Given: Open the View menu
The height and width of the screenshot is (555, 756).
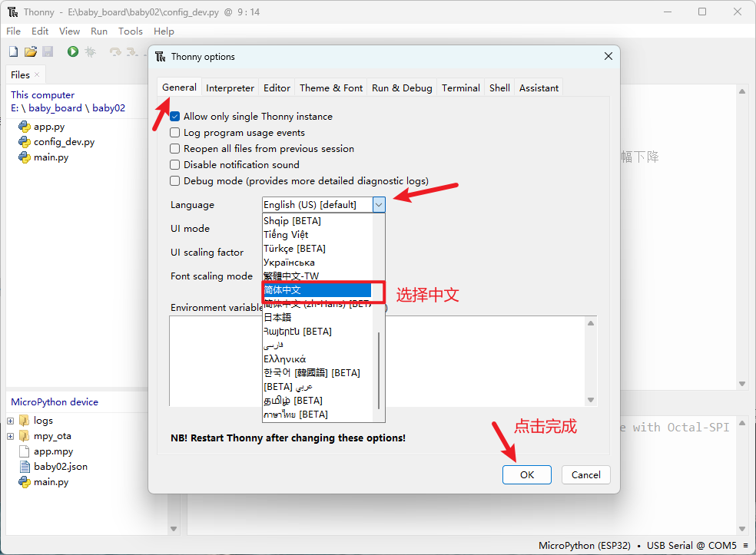Looking at the screenshot, I should 69,31.
